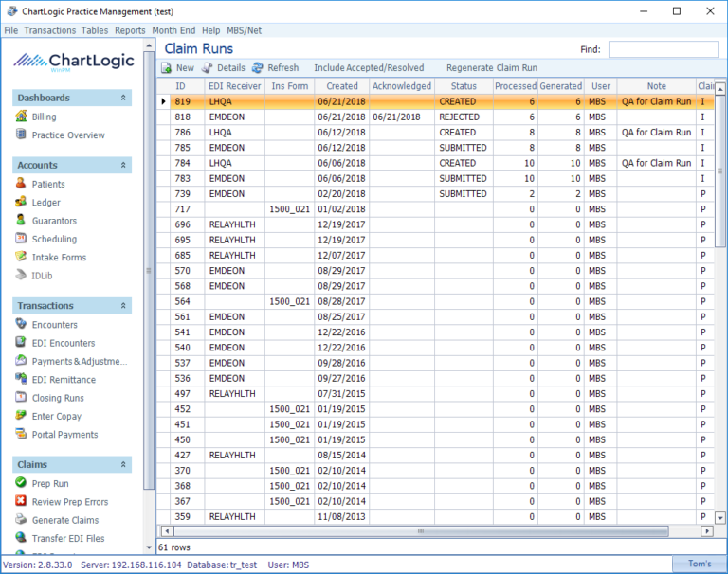Open the Encounters icon
728x574 pixels.
[x=21, y=324]
